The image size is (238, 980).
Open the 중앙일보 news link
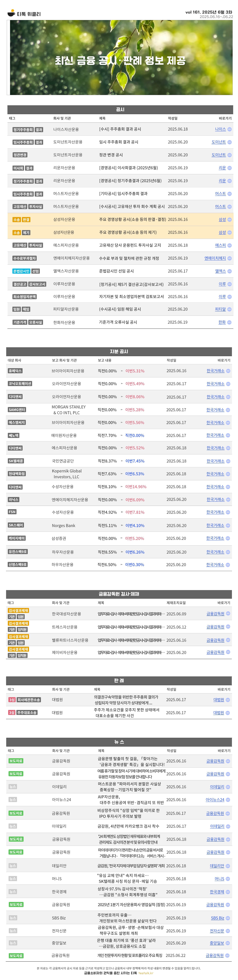(217, 943)
